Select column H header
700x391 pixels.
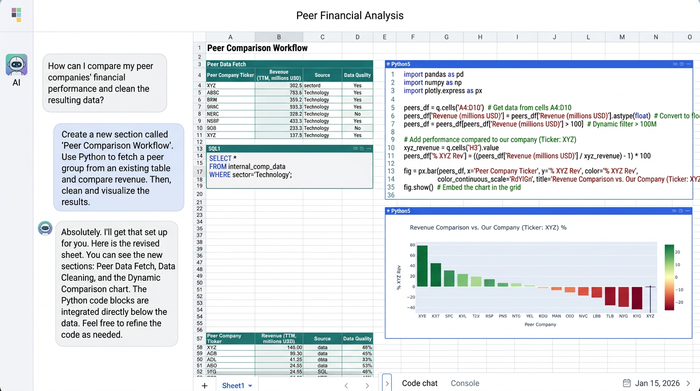coord(480,37)
